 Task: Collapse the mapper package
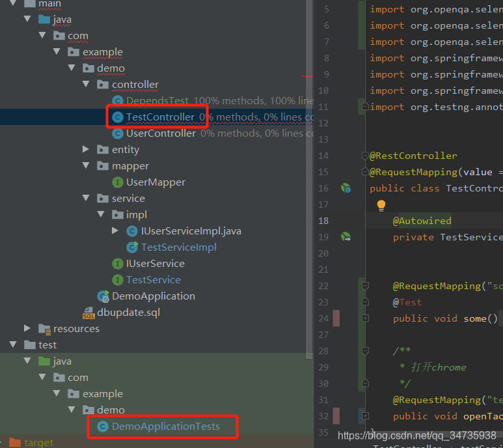pos(86,165)
